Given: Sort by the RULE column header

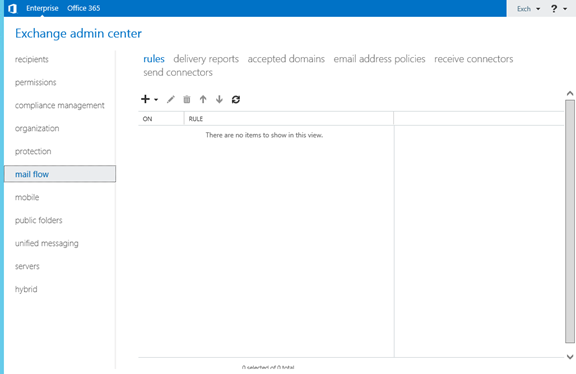Looking at the screenshot, I should click(288, 119).
